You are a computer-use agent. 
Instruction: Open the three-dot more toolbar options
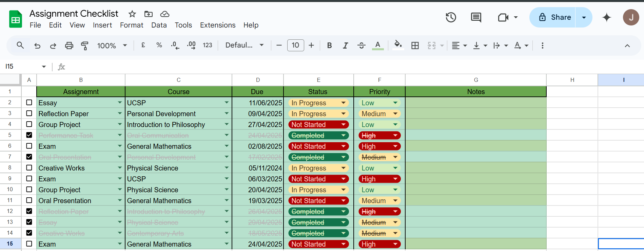point(543,46)
